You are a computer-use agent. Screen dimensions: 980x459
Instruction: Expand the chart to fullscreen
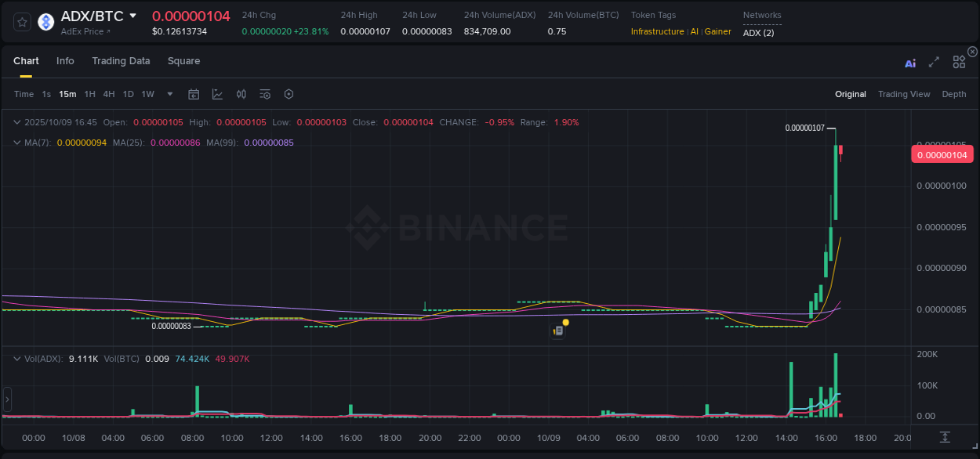click(x=934, y=62)
